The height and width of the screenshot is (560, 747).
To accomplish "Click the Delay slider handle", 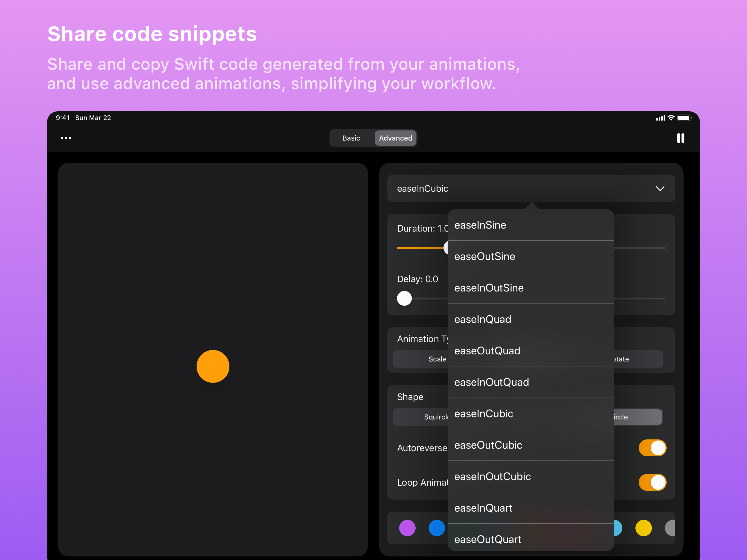I will click(x=404, y=298).
